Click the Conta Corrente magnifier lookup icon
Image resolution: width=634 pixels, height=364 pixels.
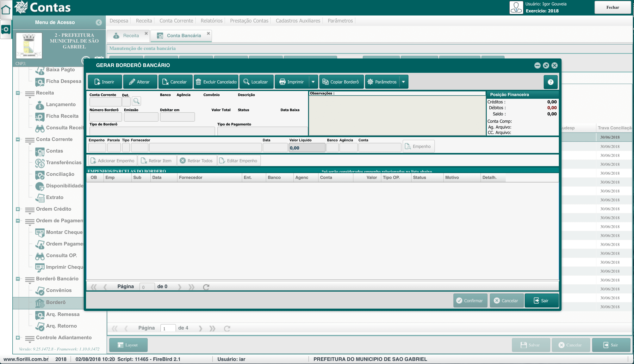pos(136,101)
